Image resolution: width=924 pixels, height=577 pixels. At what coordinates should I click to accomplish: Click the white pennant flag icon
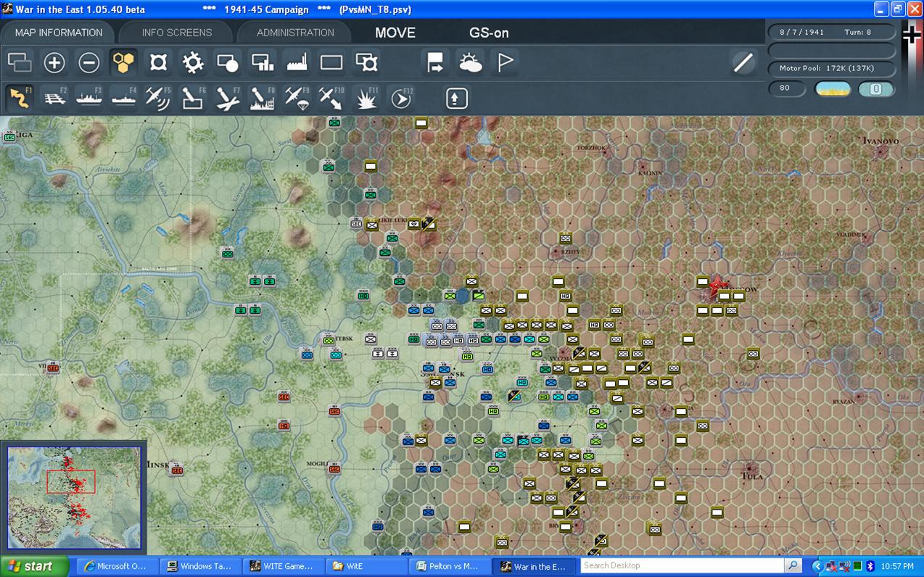coord(505,63)
